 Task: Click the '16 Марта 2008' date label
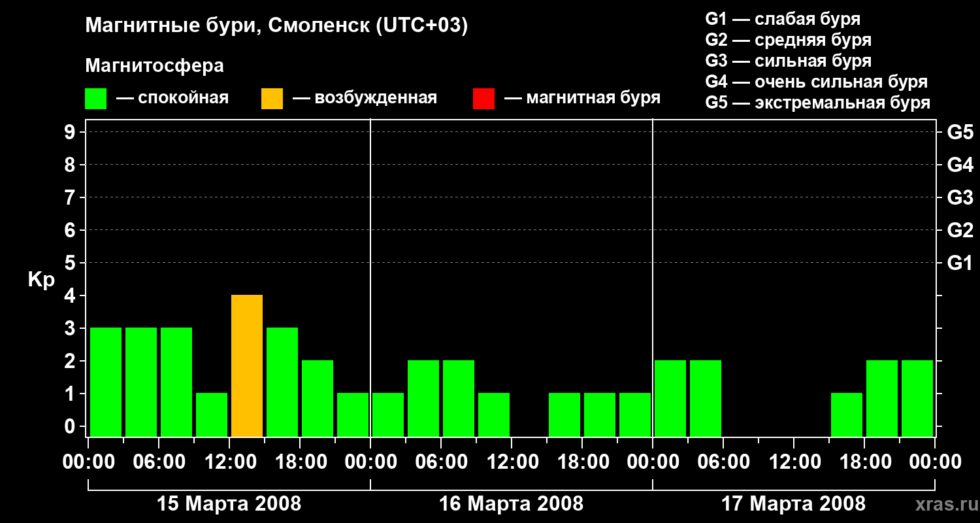click(x=512, y=504)
